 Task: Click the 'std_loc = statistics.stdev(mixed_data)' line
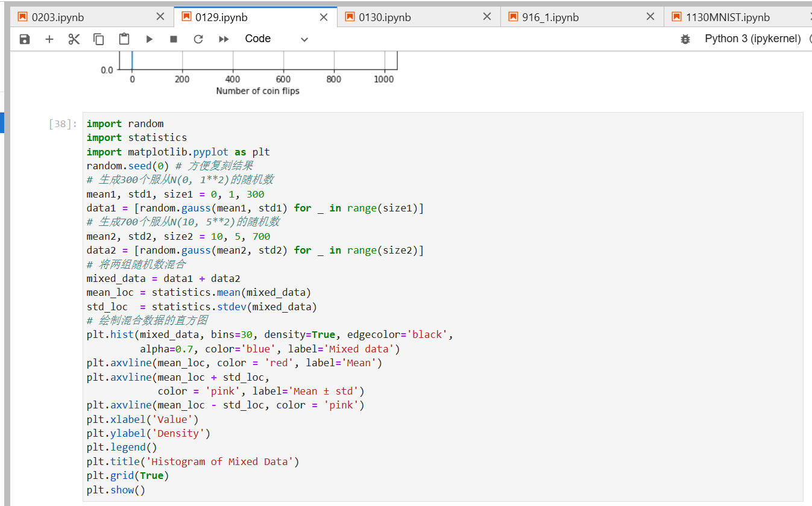[x=202, y=307]
